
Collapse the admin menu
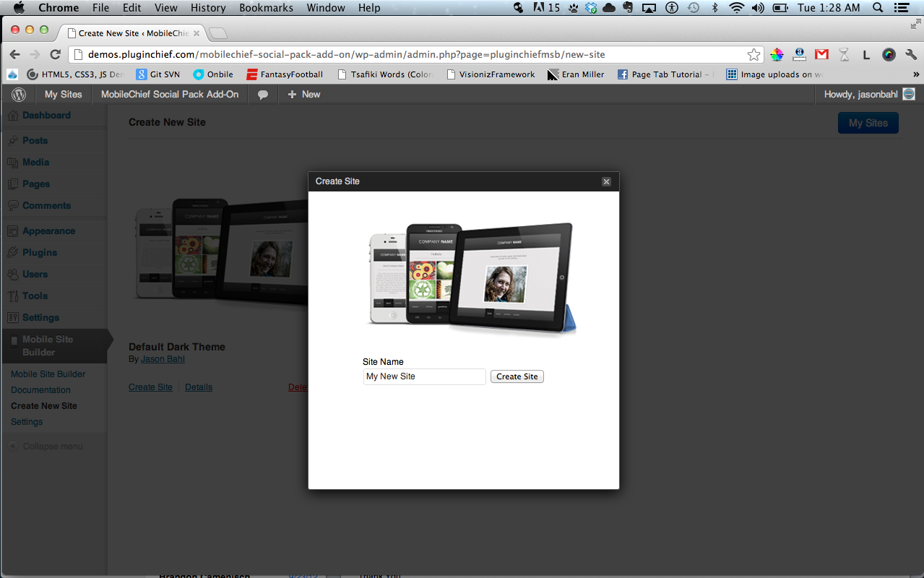[x=46, y=447]
